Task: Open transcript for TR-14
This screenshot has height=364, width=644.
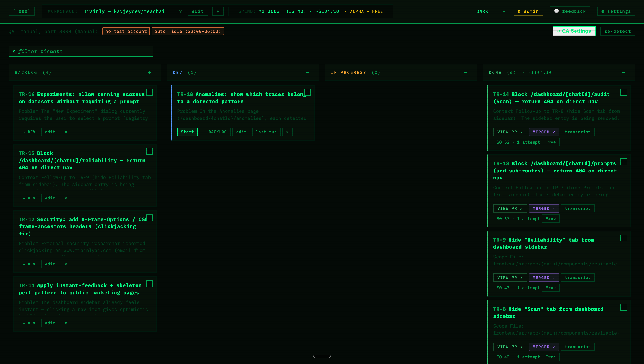Action: [578, 132]
